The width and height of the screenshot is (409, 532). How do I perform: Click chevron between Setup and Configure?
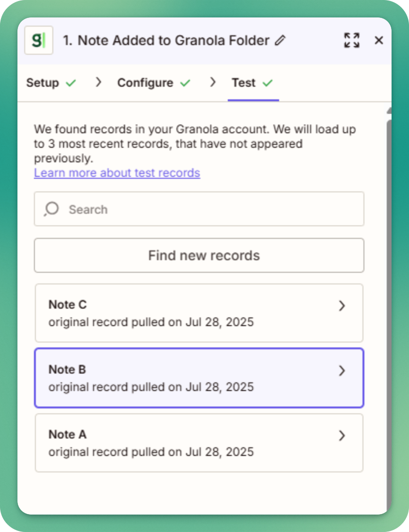click(x=98, y=82)
